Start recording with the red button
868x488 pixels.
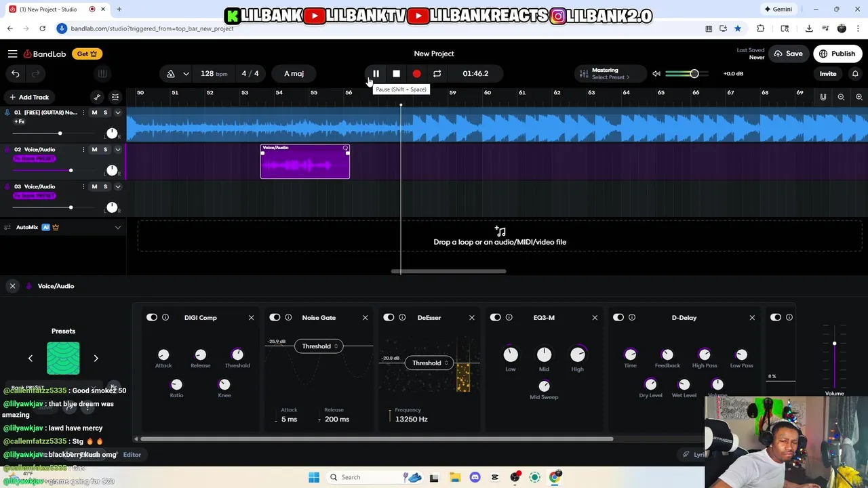click(416, 73)
